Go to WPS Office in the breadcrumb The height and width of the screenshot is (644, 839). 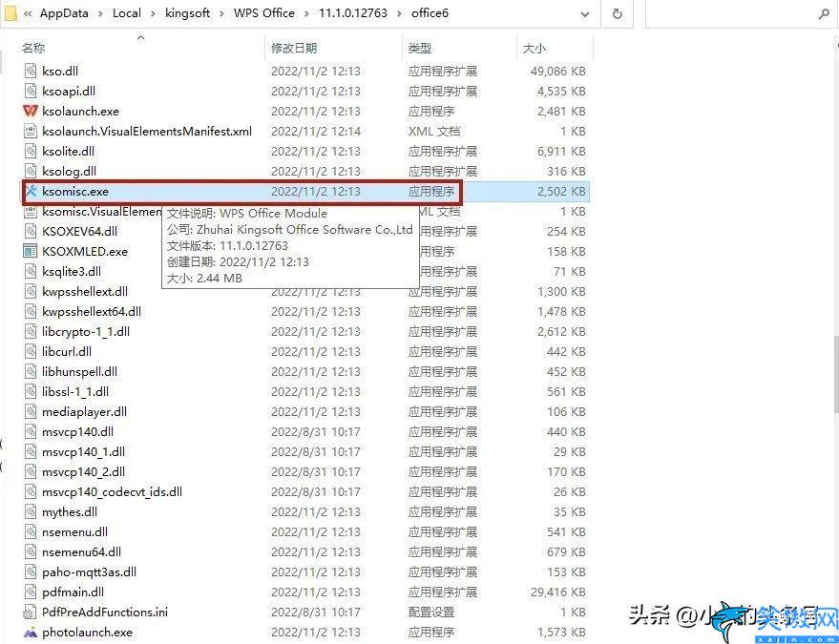point(263,13)
